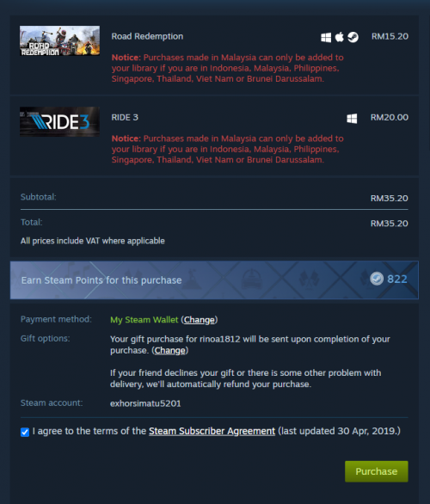Click the Steam Points coin icon
Screen dimensions: 430x504
pos(377,279)
